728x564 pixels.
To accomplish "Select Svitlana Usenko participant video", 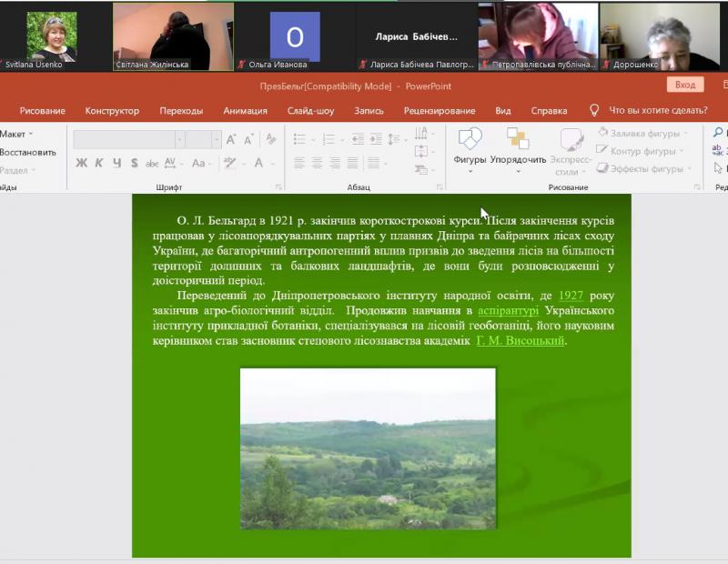I will click(x=52, y=37).
